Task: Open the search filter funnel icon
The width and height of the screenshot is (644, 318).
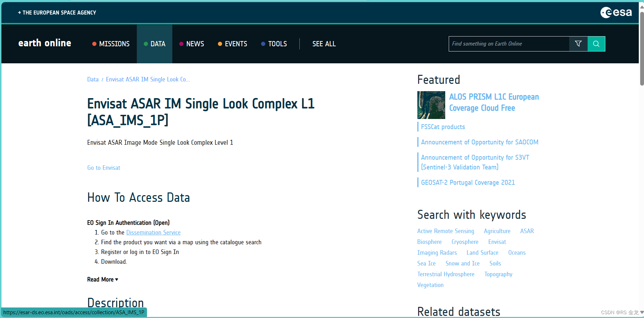Action: click(x=578, y=44)
